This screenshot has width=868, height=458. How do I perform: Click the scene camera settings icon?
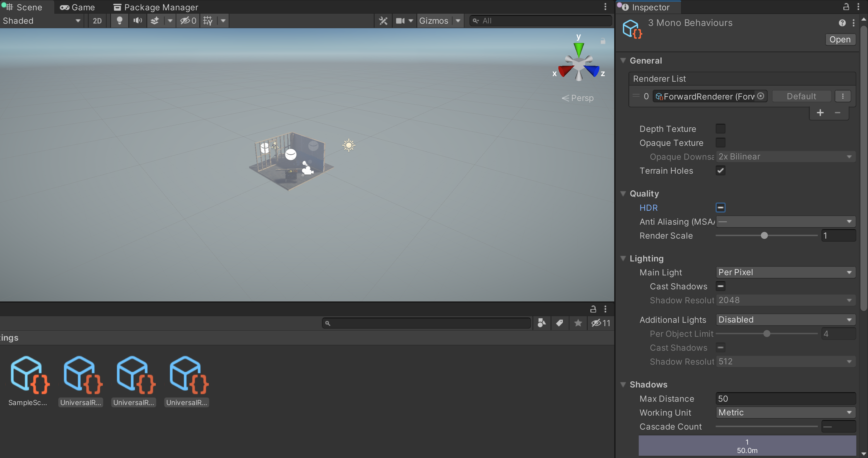(x=400, y=21)
